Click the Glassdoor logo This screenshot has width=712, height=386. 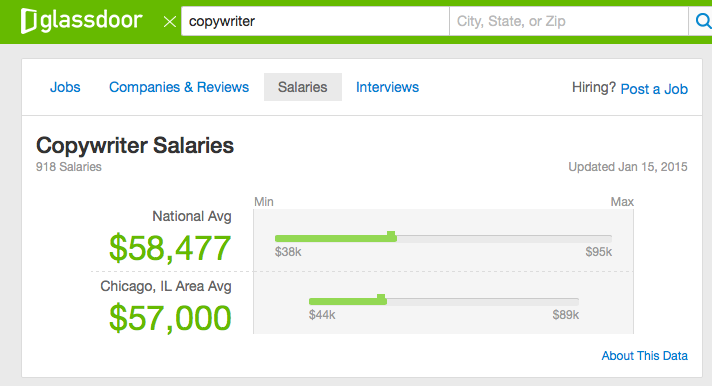pyautogui.click(x=82, y=21)
